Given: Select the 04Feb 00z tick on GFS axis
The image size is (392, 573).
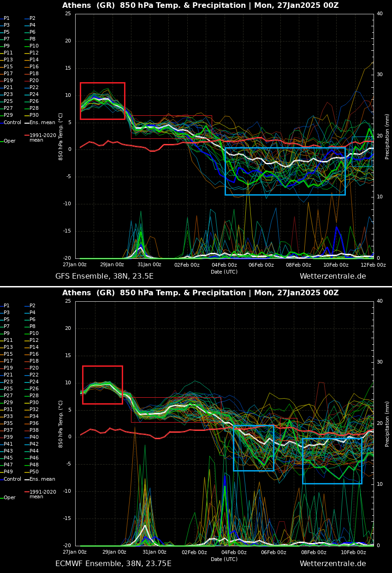Looking at the screenshot, I should pos(224,265).
